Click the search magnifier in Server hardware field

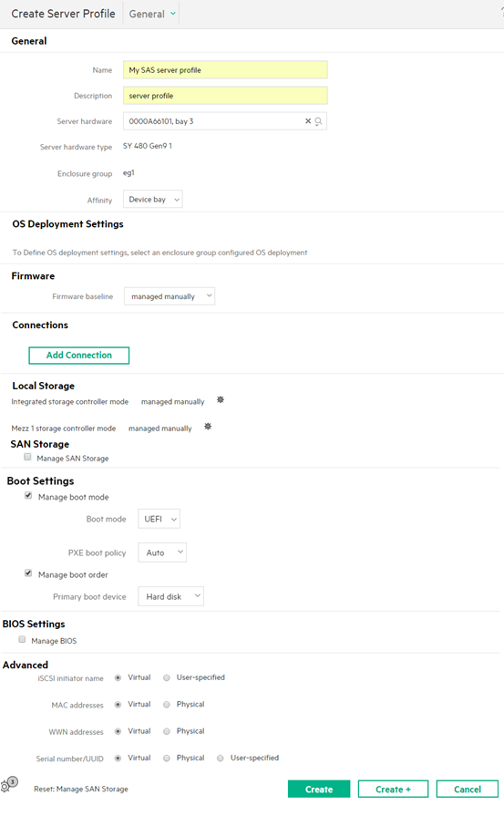[x=318, y=121]
